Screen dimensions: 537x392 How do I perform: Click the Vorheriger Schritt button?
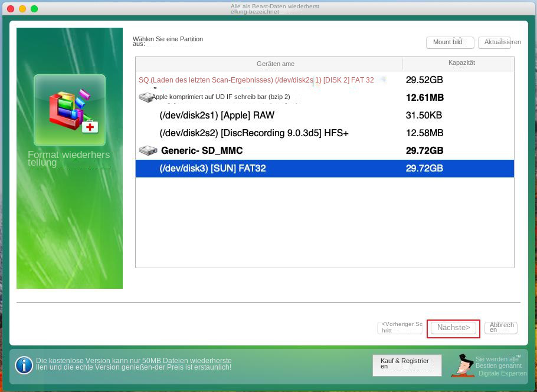click(x=400, y=327)
